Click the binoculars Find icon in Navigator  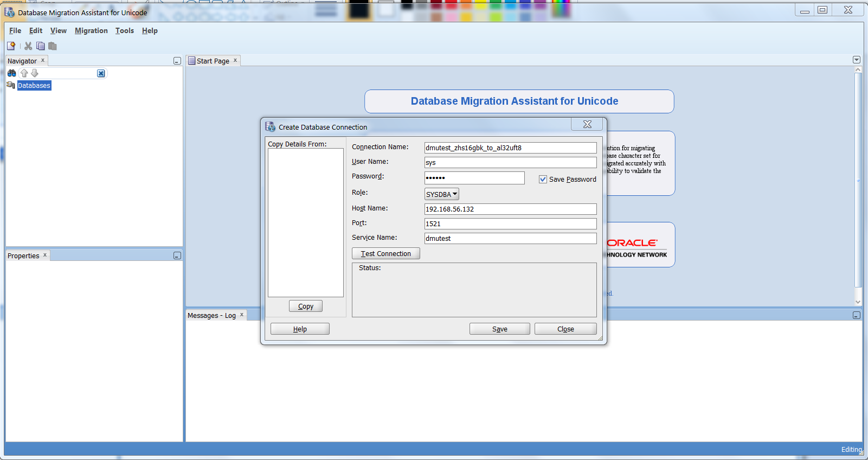tap(12, 73)
